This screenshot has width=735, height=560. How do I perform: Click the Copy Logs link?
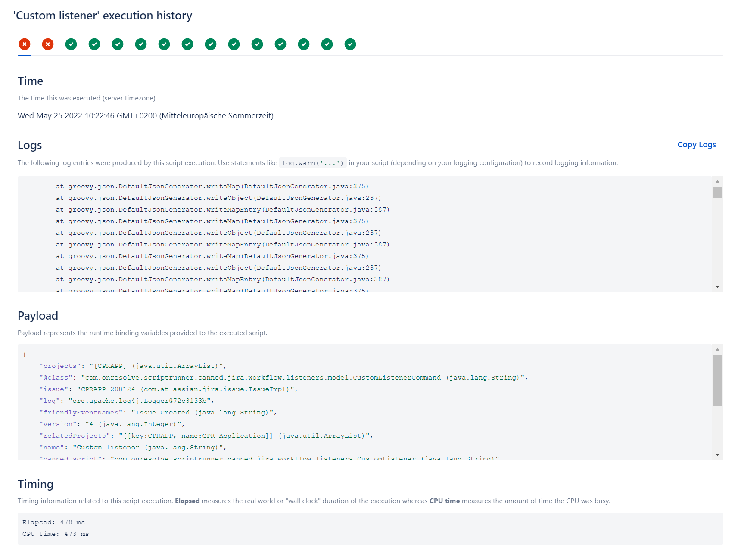click(696, 145)
